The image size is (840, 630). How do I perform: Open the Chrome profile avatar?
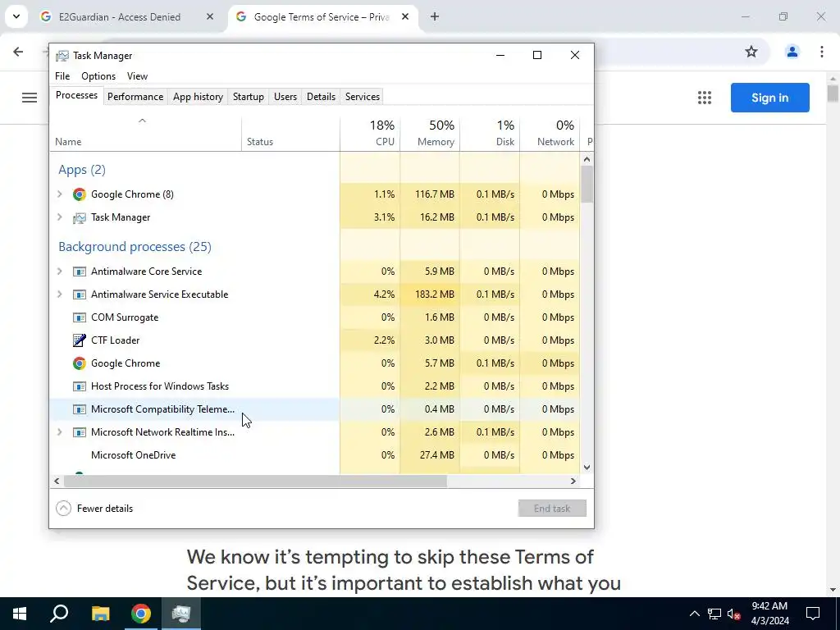792,52
